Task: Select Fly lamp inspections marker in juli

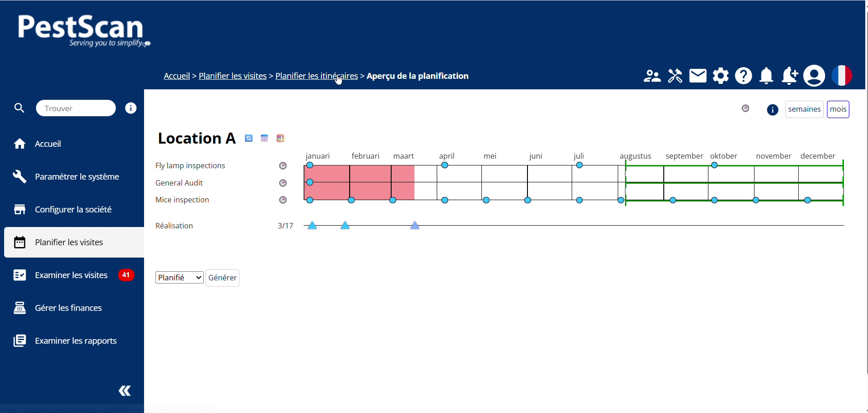Action: (579, 165)
